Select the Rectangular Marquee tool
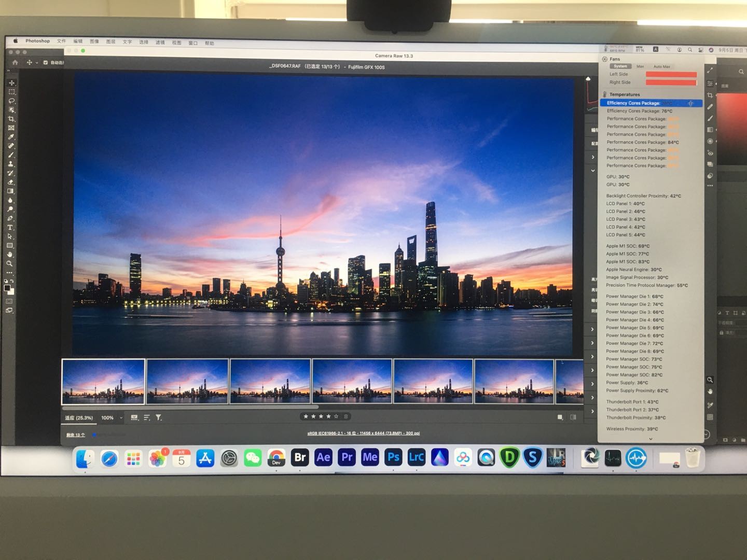 point(11,92)
